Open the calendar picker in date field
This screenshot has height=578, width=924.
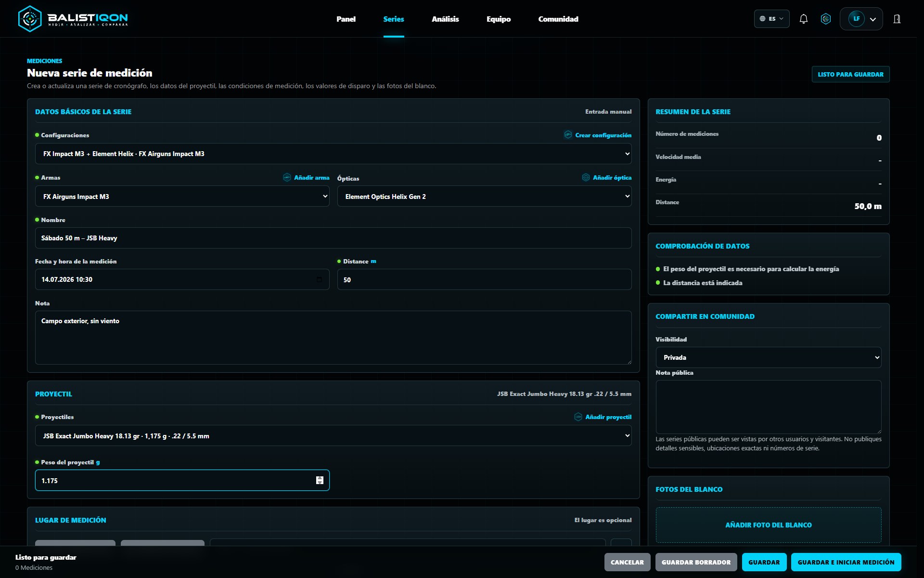click(319, 279)
